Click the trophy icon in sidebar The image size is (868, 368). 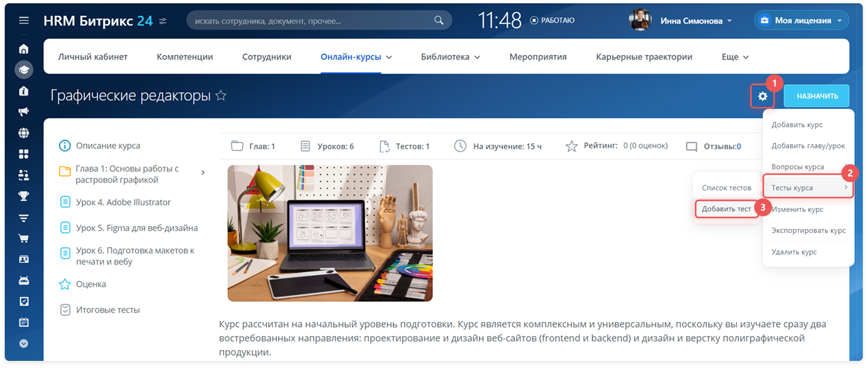coord(24,196)
